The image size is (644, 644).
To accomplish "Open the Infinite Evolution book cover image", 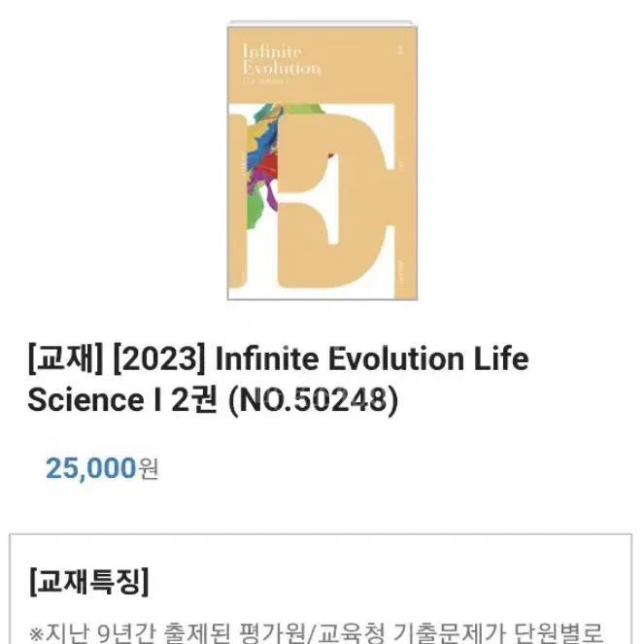I will [322, 160].
